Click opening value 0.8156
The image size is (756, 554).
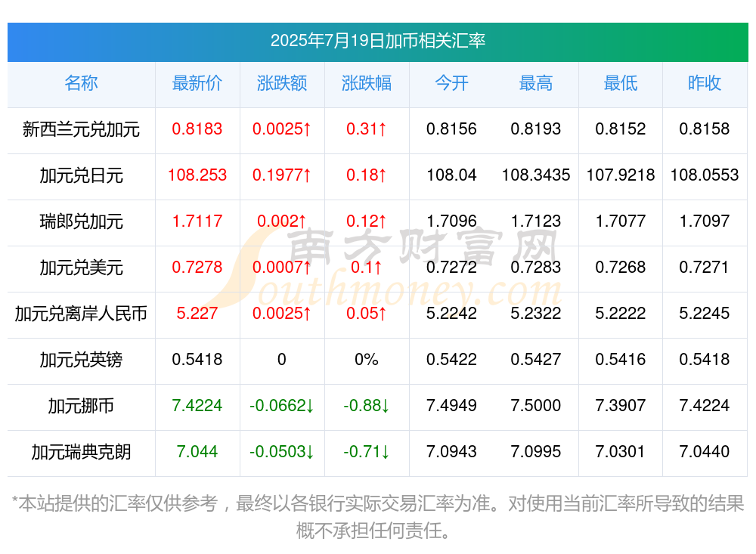coord(451,129)
